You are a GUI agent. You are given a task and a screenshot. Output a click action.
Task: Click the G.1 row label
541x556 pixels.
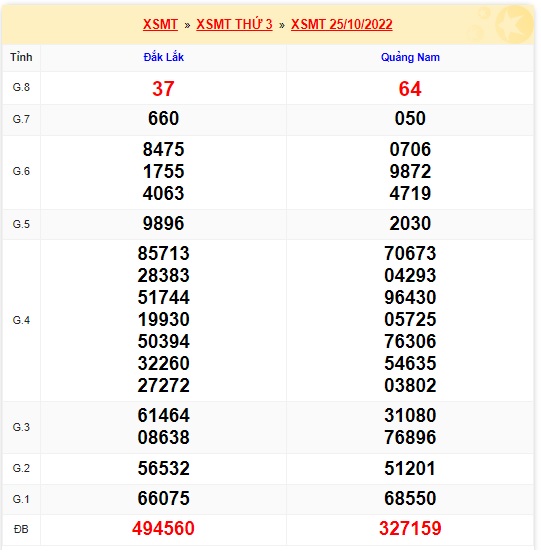tap(21, 499)
